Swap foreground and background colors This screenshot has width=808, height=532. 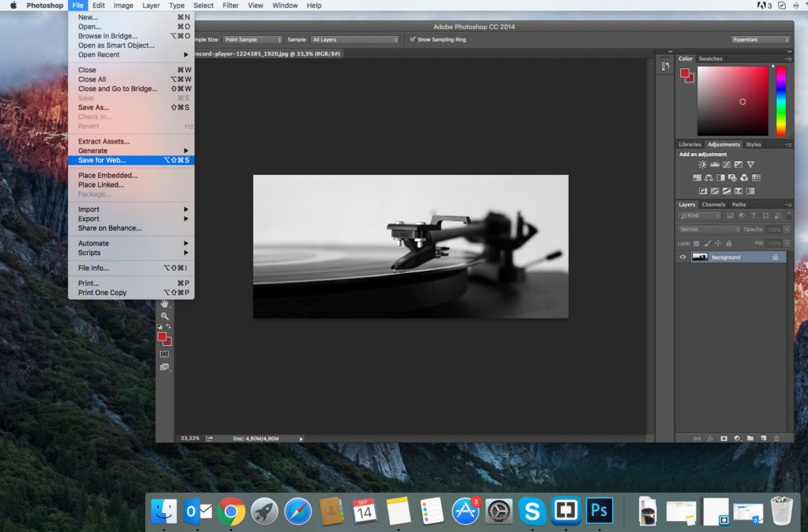pyautogui.click(x=169, y=326)
